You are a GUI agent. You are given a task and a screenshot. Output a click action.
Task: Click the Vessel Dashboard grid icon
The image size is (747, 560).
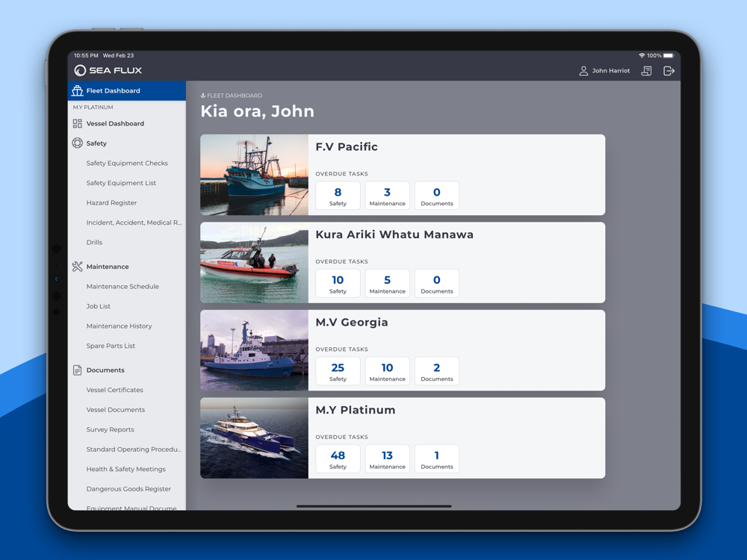coord(77,124)
